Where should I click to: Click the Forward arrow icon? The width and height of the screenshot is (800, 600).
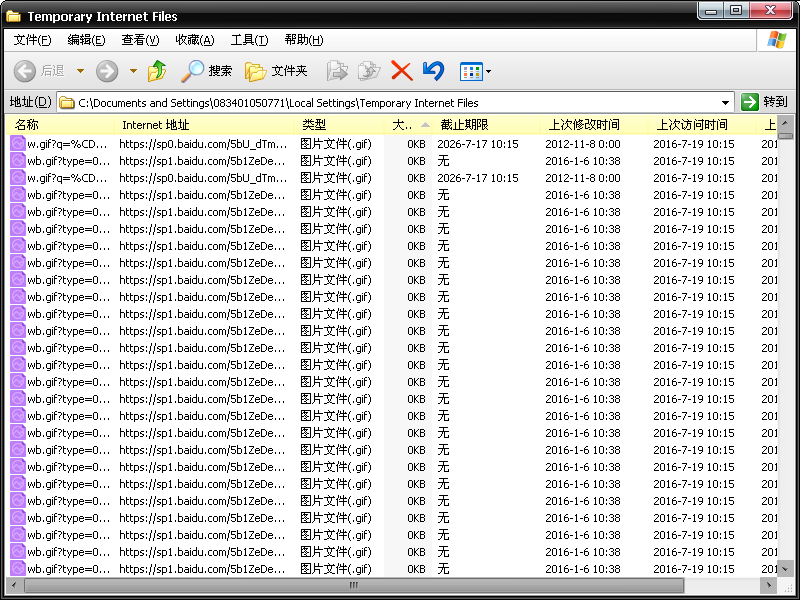coord(107,71)
